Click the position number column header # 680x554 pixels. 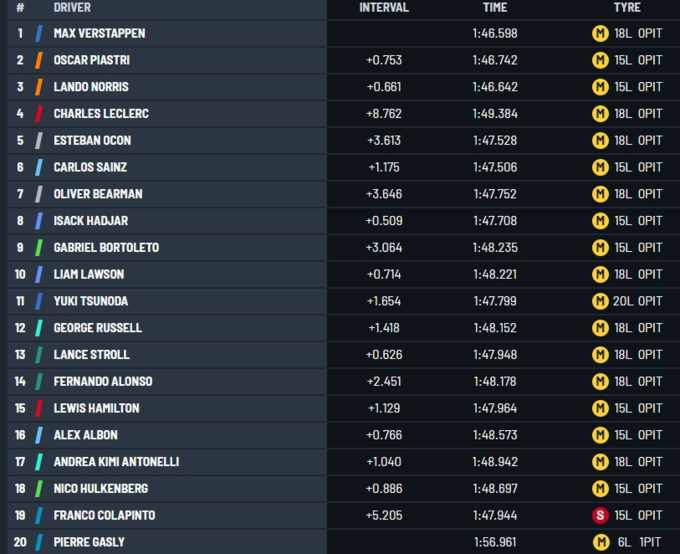point(20,7)
